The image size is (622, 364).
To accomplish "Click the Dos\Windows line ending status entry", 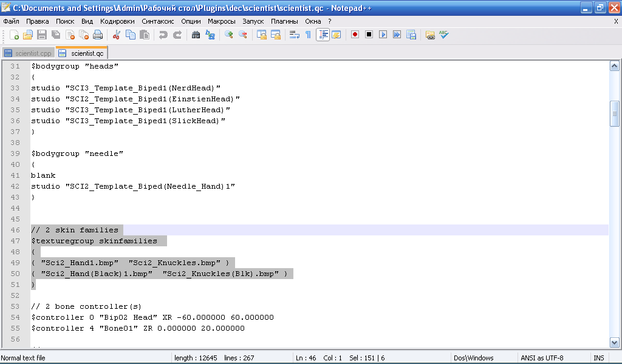I will tap(474, 358).
